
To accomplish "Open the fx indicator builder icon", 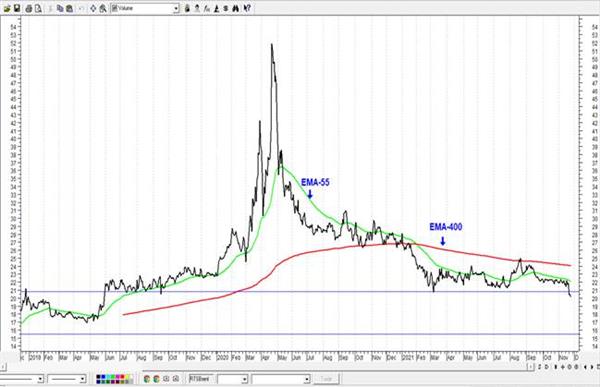I will 207,8.
